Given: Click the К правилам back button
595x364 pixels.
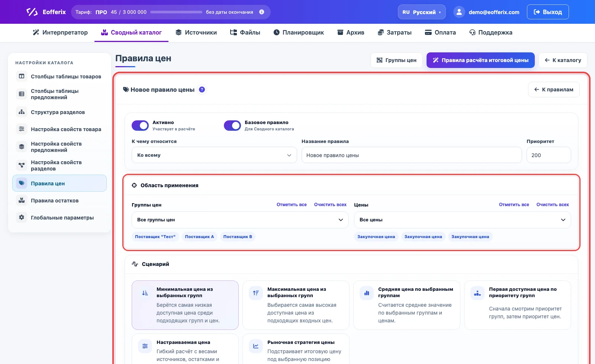Looking at the screenshot, I should pyautogui.click(x=554, y=90).
